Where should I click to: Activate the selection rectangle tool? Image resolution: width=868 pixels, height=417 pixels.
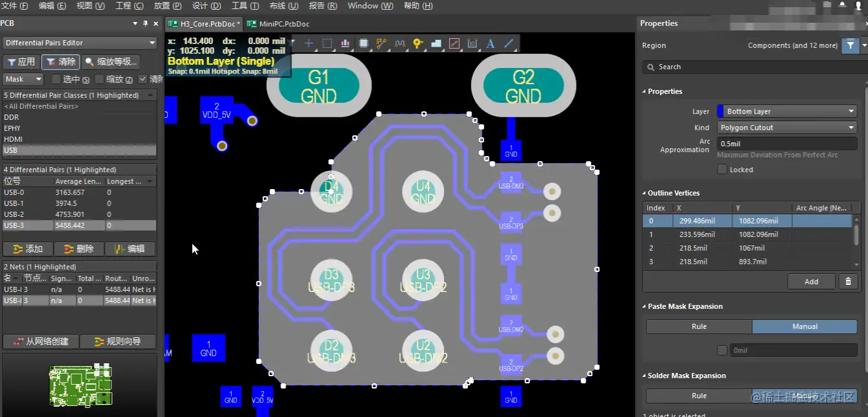(327, 43)
